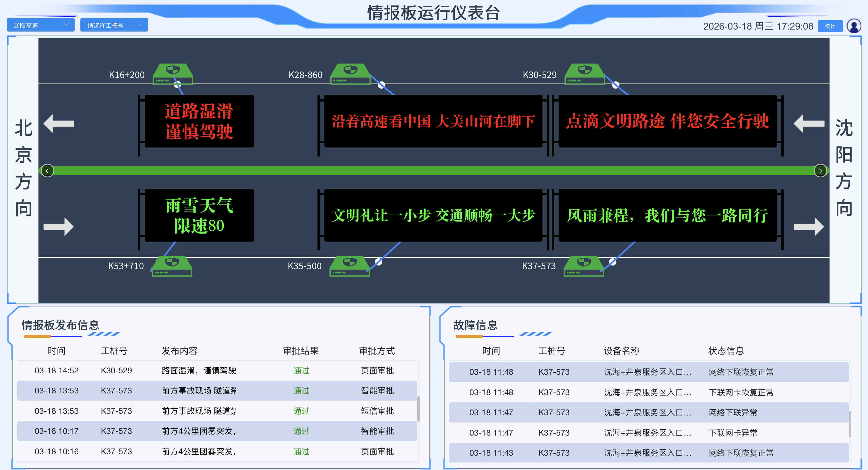
Task: Open the user profile avatar icon
Action: [854, 26]
